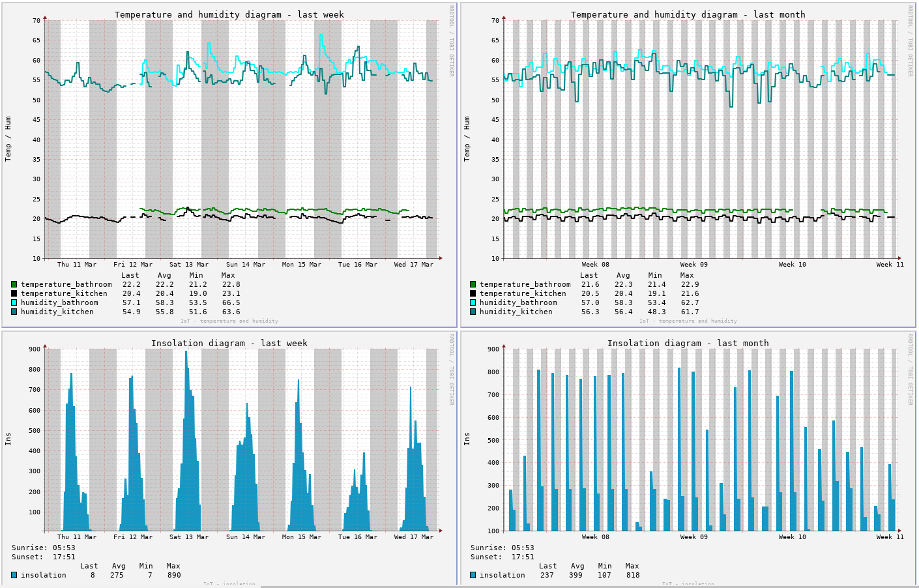Select 'temperature_bathroom' label in last week legend
Screen dimensions: 919x588
tap(66, 284)
